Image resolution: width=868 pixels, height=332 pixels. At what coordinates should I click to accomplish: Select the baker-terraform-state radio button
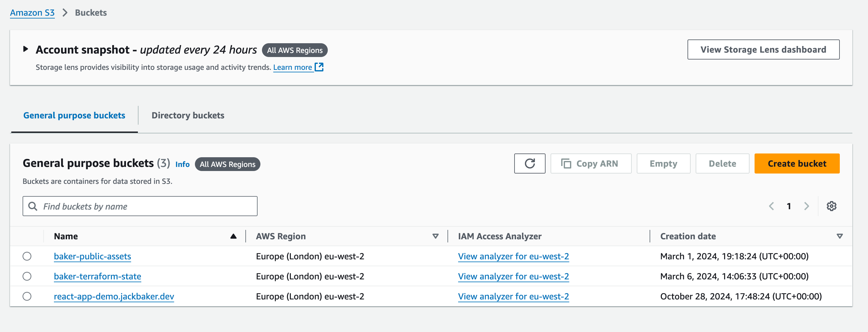click(27, 276)
